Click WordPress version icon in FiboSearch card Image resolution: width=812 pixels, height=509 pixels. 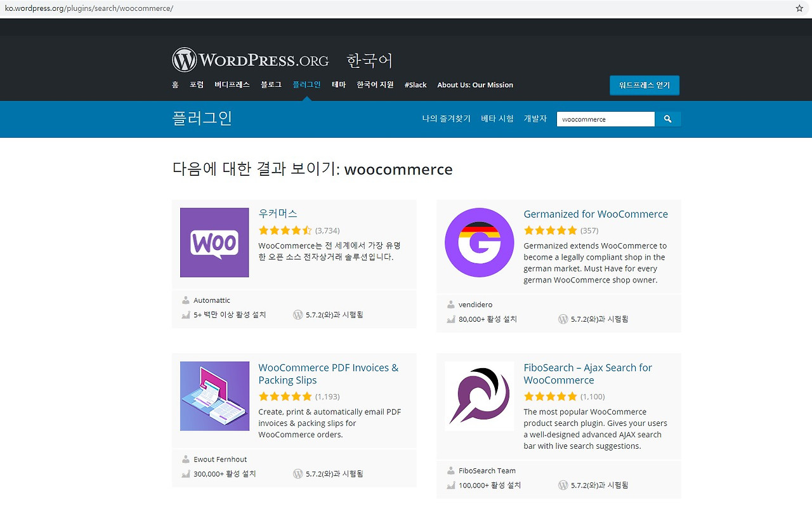563,485
